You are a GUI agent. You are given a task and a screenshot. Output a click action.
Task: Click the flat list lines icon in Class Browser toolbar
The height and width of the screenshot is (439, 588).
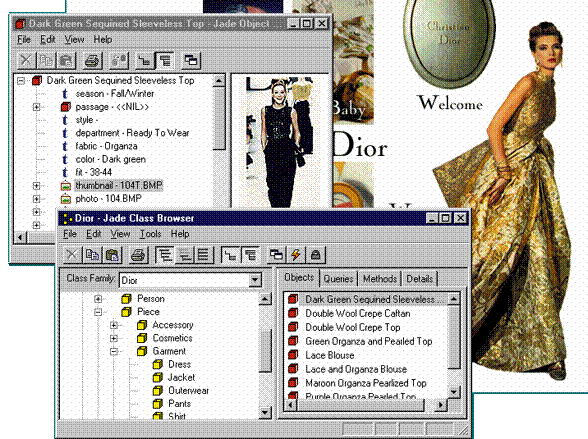click(204, 255)
